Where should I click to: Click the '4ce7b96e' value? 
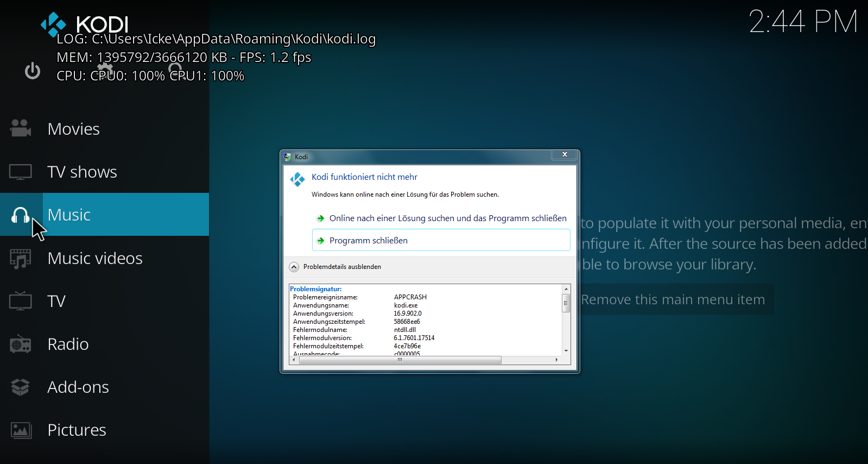pos(408,346)
